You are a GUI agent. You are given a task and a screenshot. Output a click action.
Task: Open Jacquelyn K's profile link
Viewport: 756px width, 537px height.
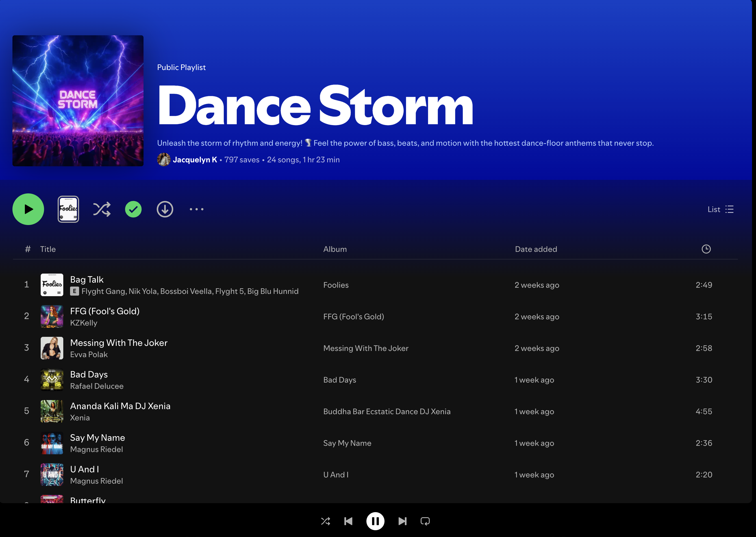click(195, 160)
